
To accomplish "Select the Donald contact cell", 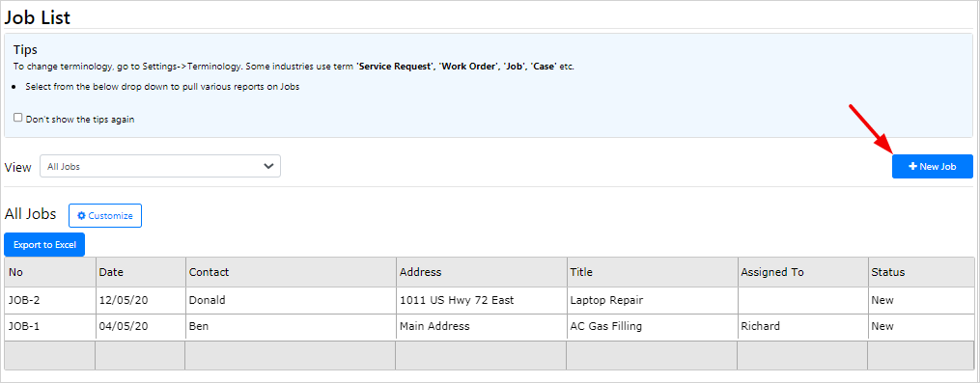I will click(x=291, y=301).
